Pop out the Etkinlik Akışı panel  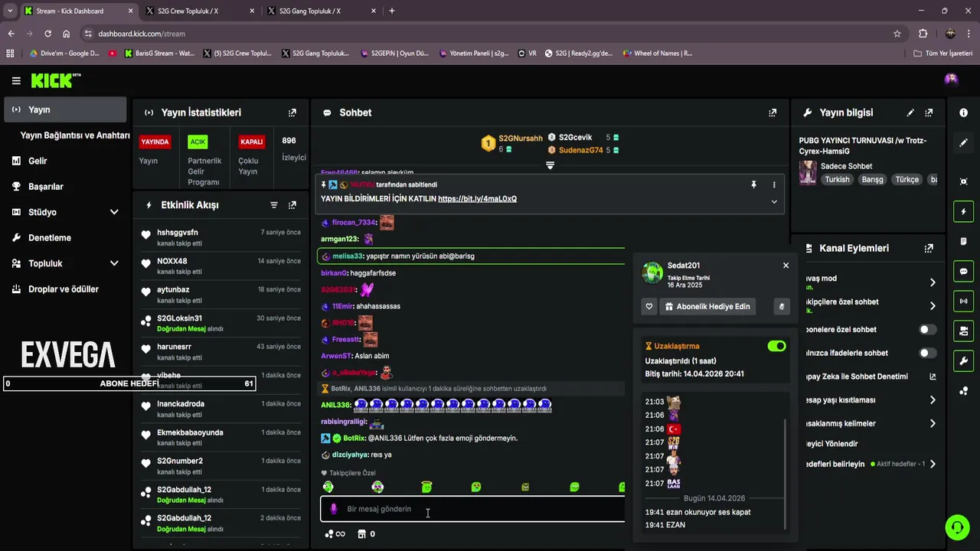(x=292, y=205)
